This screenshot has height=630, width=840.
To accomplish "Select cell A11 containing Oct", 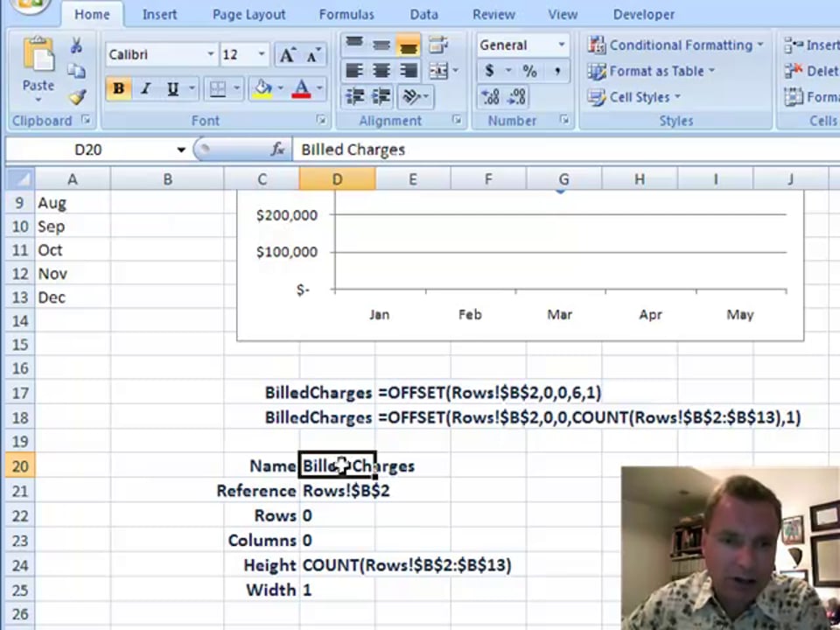I will 73,250.
